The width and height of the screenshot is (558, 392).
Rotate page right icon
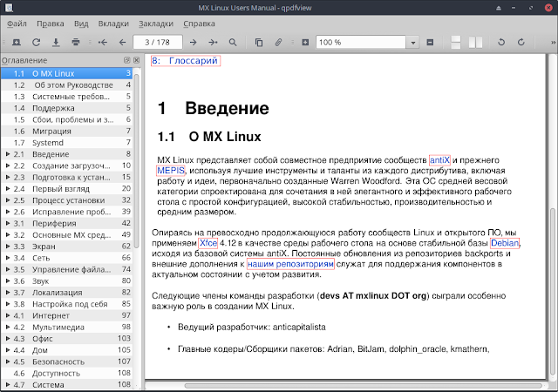pyautogui.click(x=521, y=43)
